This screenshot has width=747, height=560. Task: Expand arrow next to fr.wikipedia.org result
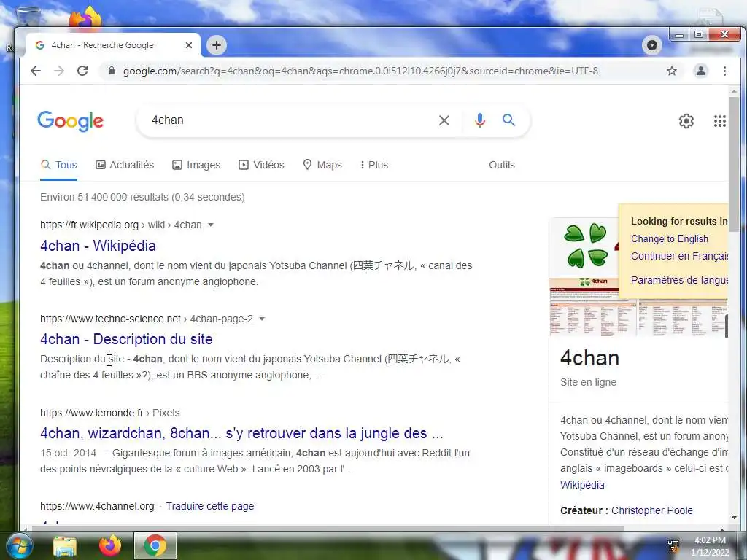211,225
